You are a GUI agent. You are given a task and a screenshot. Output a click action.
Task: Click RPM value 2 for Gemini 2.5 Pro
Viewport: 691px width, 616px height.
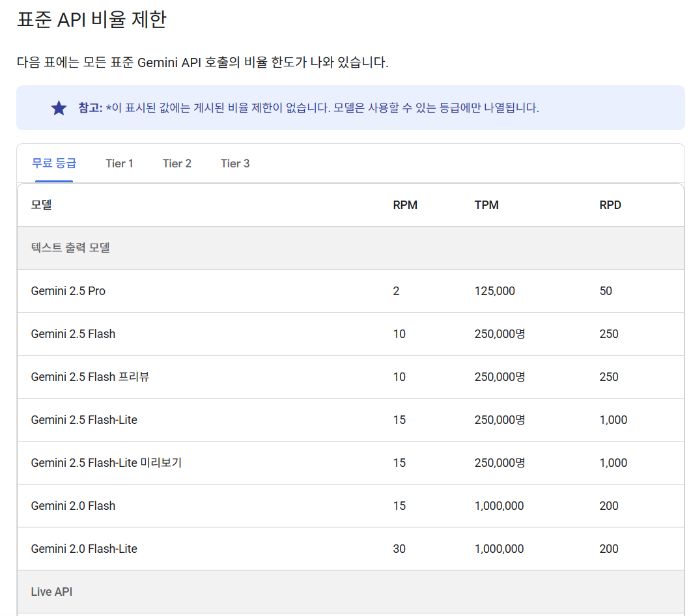click(x=396, y=291)
